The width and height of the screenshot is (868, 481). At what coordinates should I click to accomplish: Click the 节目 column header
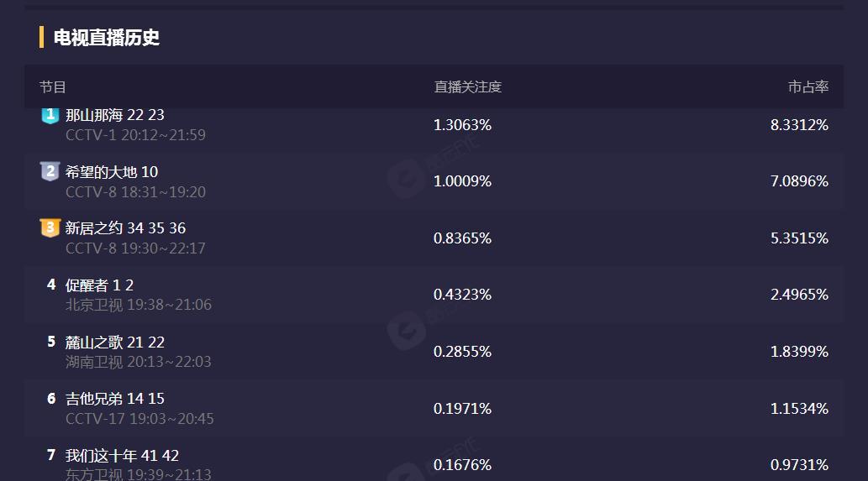pos(52,86)
